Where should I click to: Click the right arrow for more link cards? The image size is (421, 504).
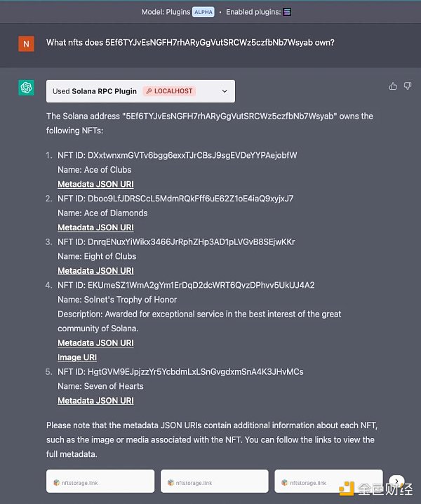click(395, 482)
